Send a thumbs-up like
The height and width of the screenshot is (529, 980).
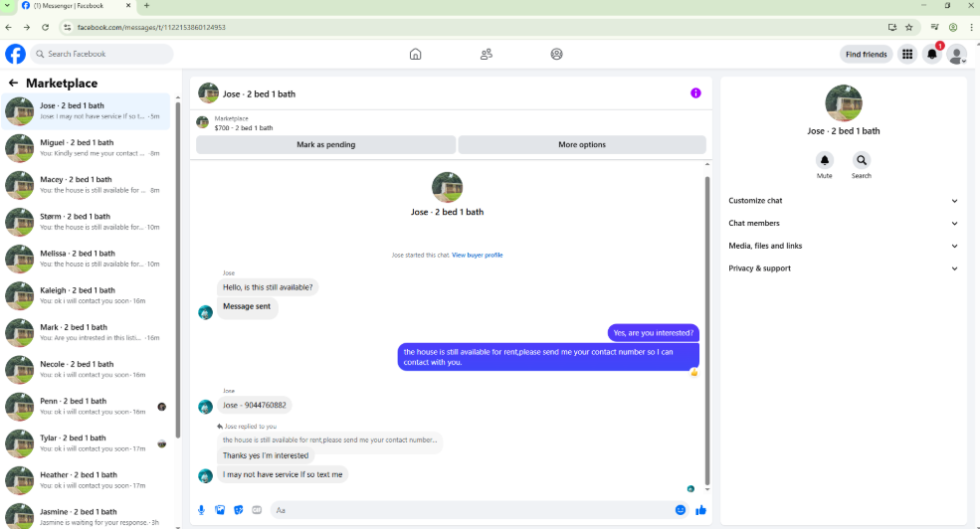pos(700,510)
